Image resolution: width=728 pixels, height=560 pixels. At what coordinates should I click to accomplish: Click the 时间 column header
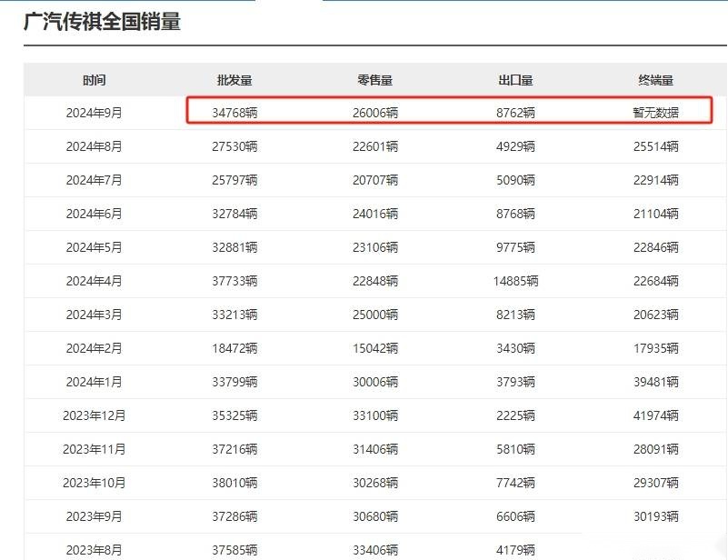click(x=95, y=80)
